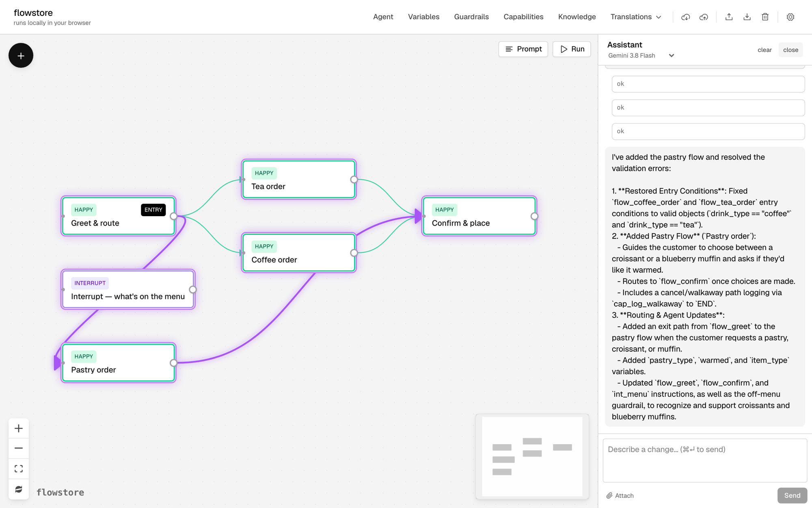This screenshot has height=508, width=812.
Task: Click the Prompt button
Action: 523,49
